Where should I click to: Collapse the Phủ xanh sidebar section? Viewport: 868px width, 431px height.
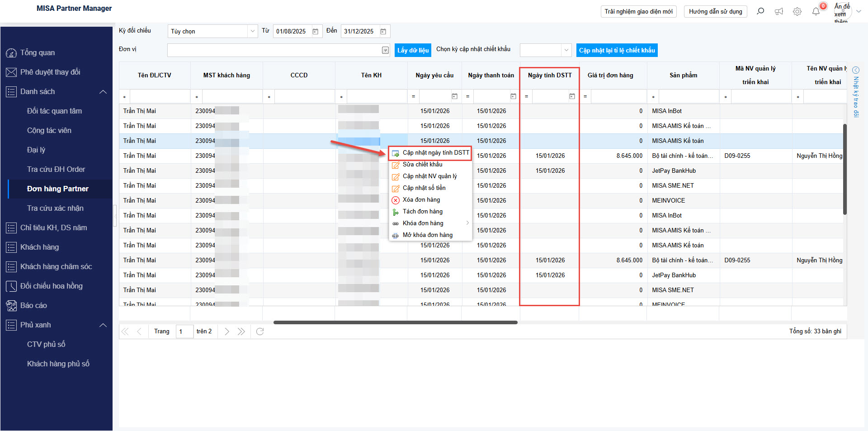103,325
